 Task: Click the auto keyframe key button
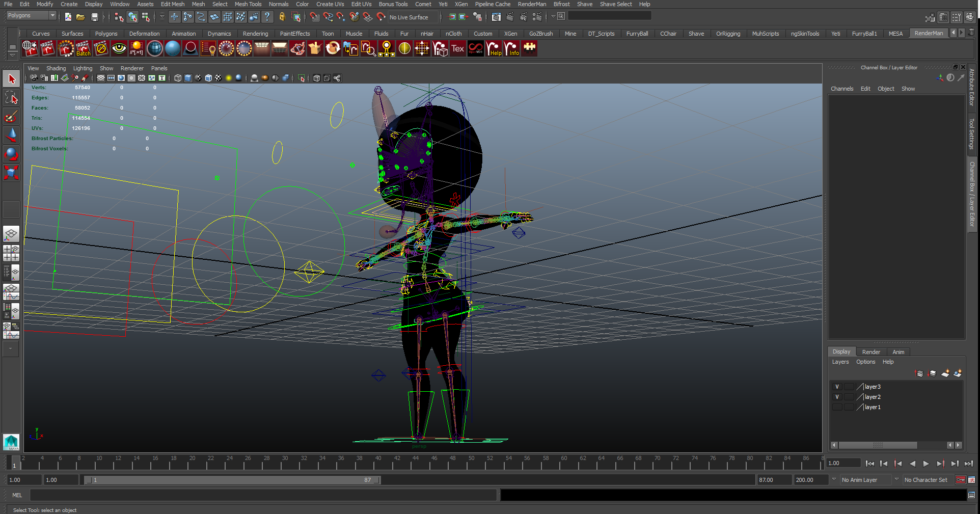tap(961, 480)
